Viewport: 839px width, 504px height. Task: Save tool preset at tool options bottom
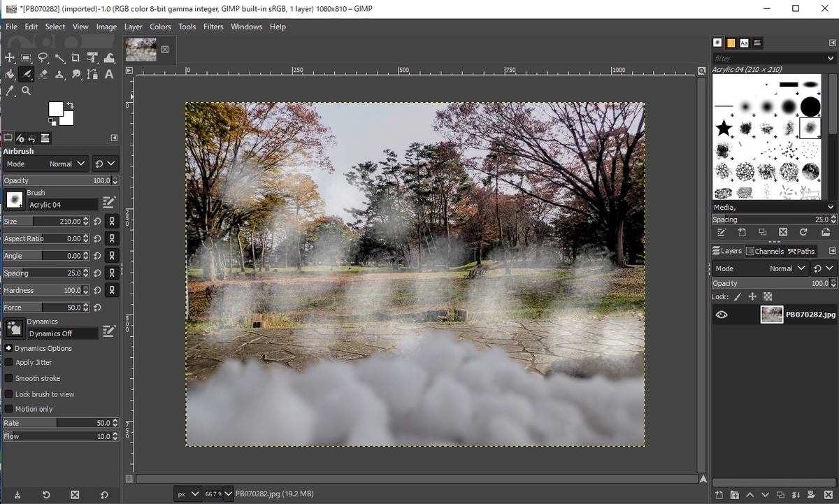pyautogui.click(x=17, y=495)
